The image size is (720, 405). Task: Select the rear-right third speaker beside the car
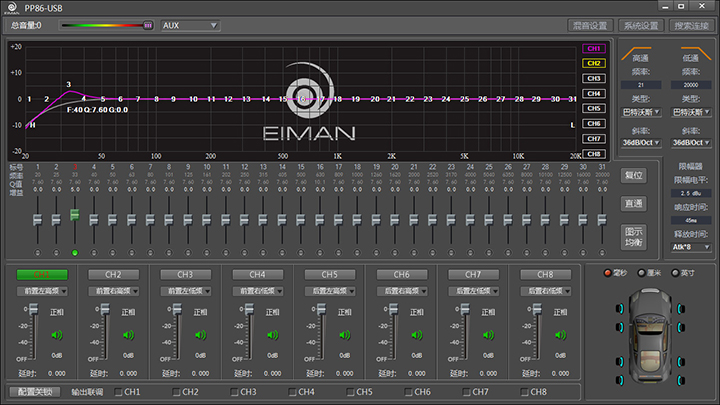click(x=681, y=362)
